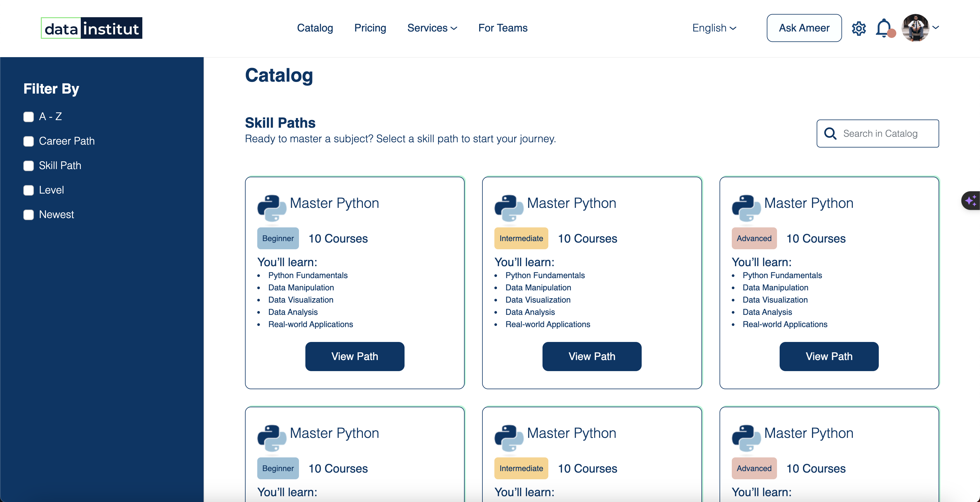Focus the Search in Catalog field
Image resolution: width=980 pixels, height=502 pixels.
point(878,134)
